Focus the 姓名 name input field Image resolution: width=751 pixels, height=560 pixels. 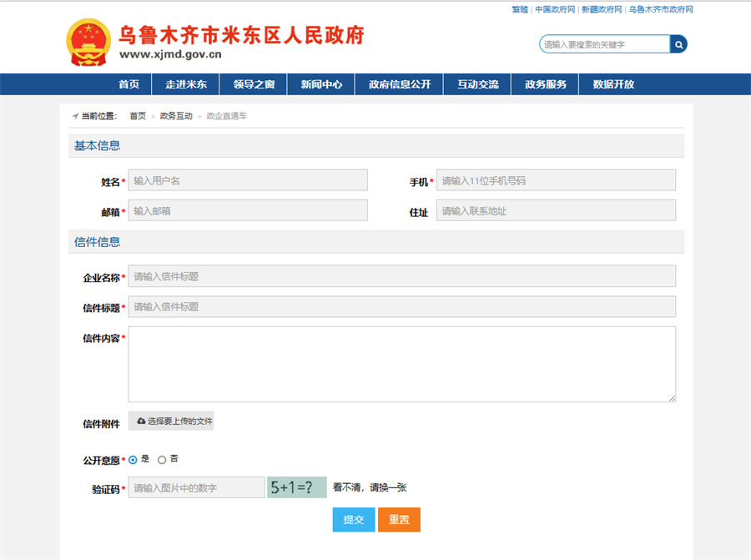pyautogui.click(x=248, y=180)
